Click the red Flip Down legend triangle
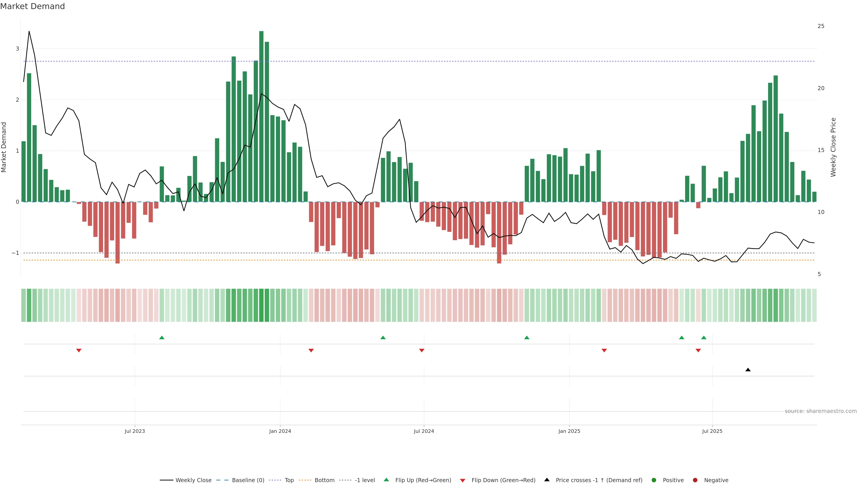 coord(463,481)
